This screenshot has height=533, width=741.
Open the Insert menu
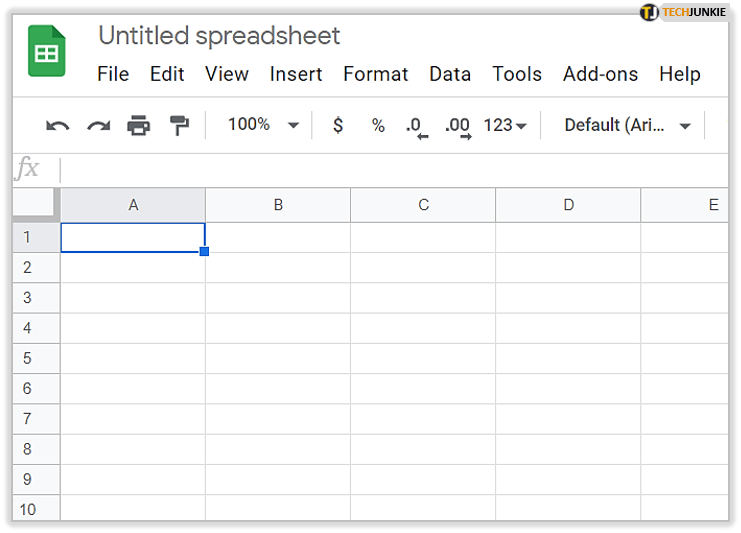[x=296, y=74]
